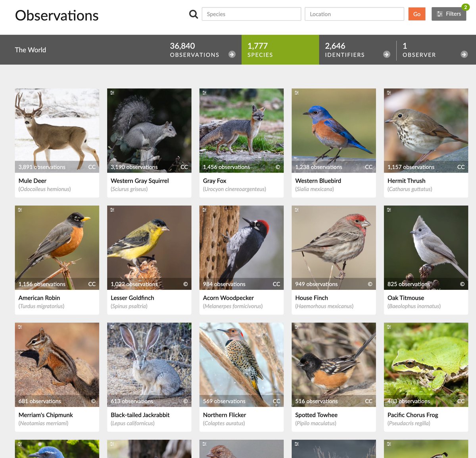Click the filter icon on Oak Titmouse photo
476x458 pixels.
pos(389,210)
